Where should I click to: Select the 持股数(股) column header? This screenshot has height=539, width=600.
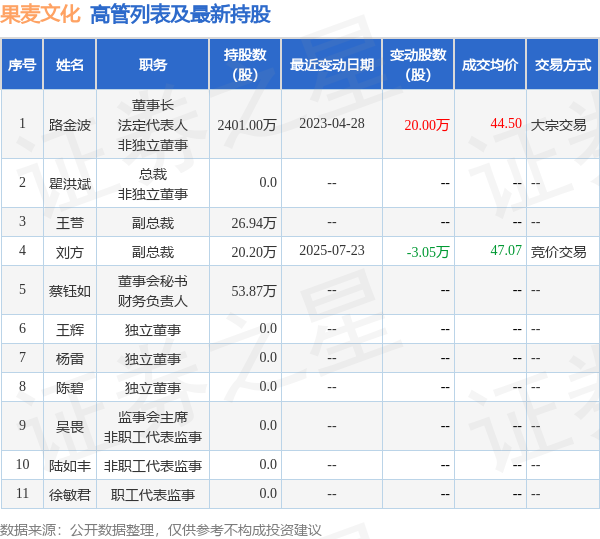pyautogui.click(x=245, y=65)
